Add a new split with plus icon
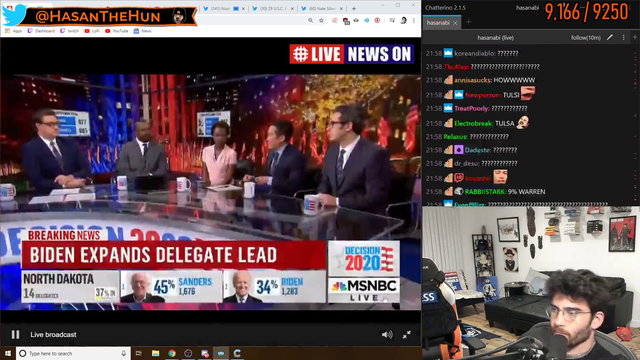This screenshot has height=360, width=640. tap(635, 38)
